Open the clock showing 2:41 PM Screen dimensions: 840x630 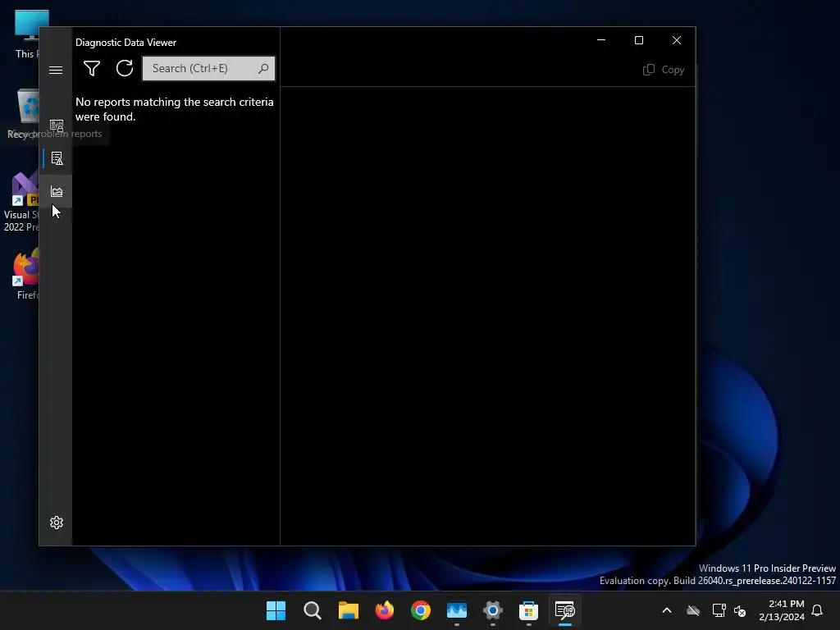(782, 610)
